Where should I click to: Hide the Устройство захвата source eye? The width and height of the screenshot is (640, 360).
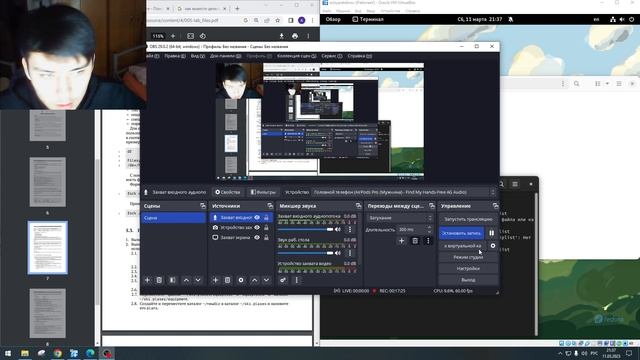pos(257,227)
